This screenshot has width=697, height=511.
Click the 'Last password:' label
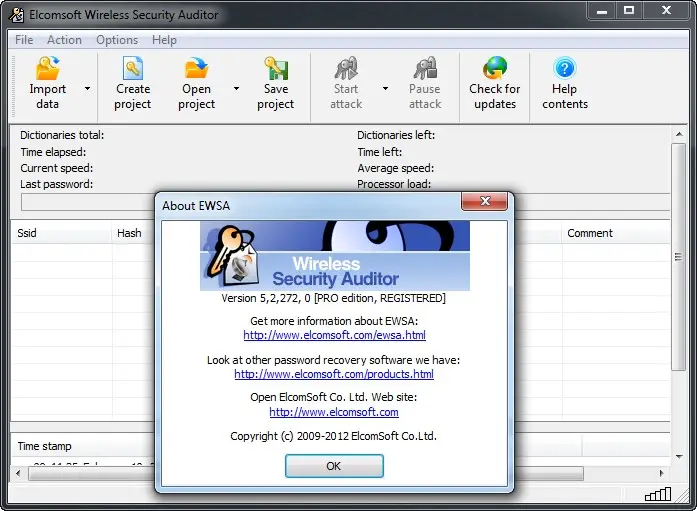tap(56, 184)
